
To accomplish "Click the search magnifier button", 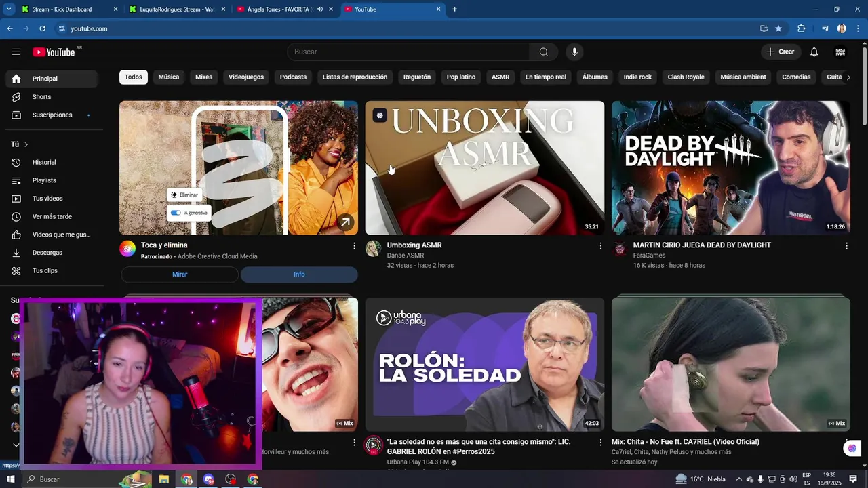I will (544, 52).
